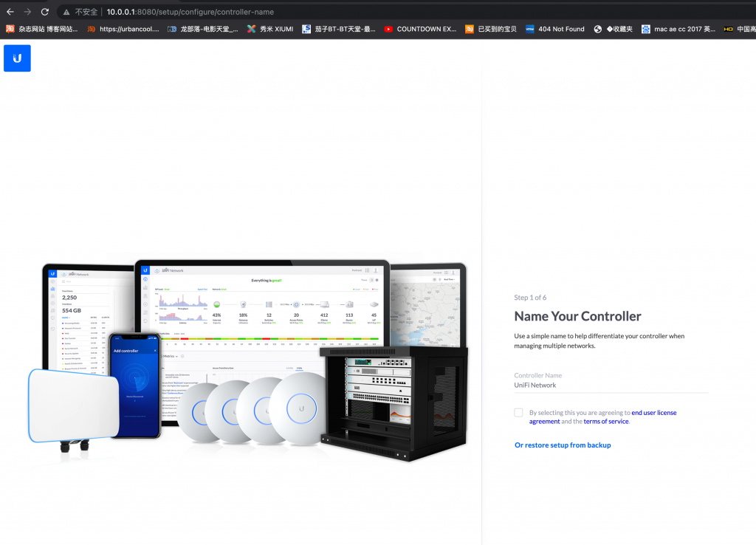Open the 秀米 XIUMI bookmark
Image resolution: width=756 pixels, height=545 pixels.
click(x=270, y=29)
